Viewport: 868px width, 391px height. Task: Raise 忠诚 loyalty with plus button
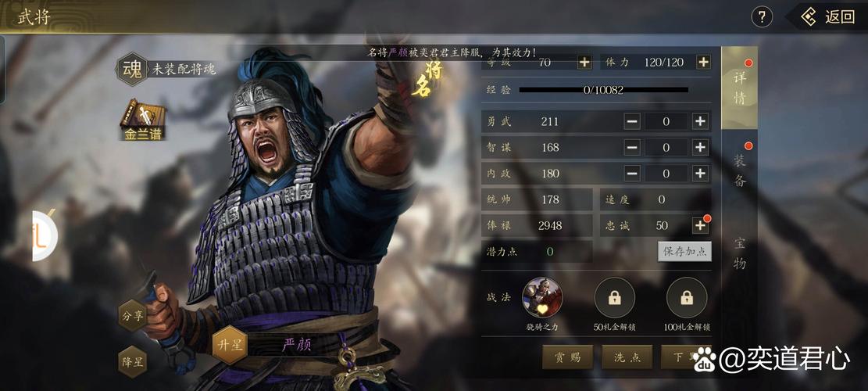click(700, 225)
